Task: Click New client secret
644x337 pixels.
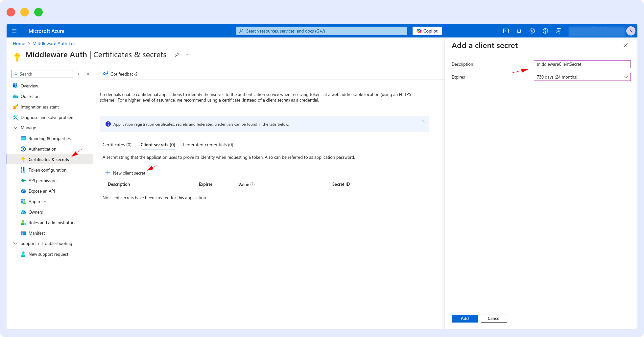Action: [125, 173]
